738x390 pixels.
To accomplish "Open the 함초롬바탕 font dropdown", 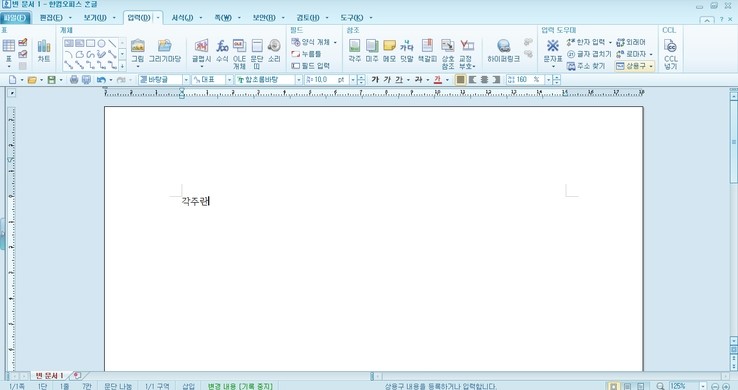I will click(298, 80).
